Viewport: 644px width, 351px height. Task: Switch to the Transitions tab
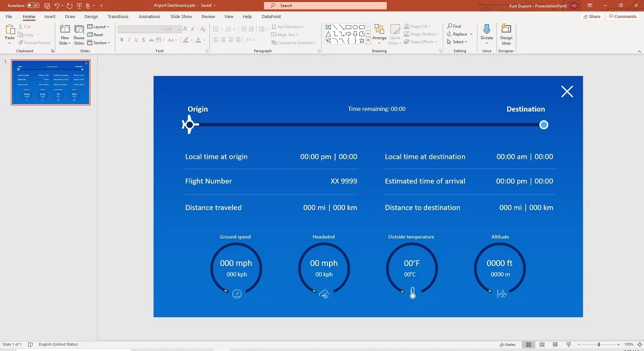(118, 17)
